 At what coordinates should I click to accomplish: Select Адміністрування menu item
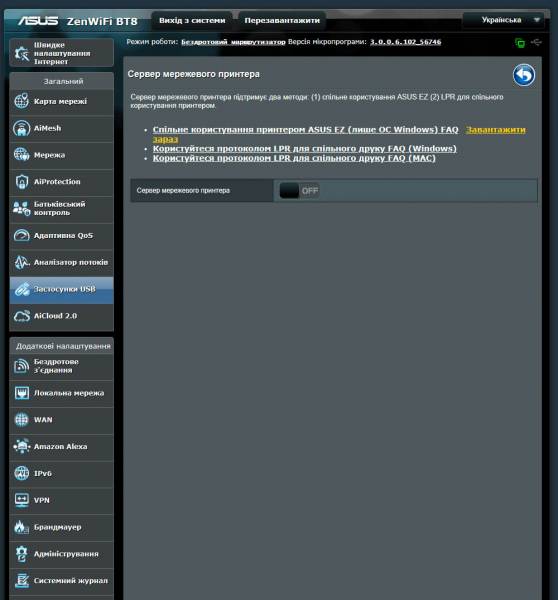click(x=62, y=554)
